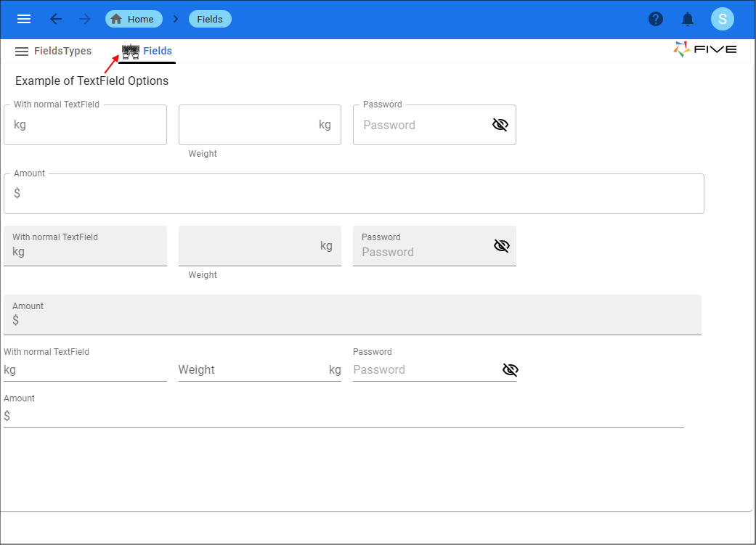
Task: Click the forward navigation arrow
Action: tap(84, 19)
